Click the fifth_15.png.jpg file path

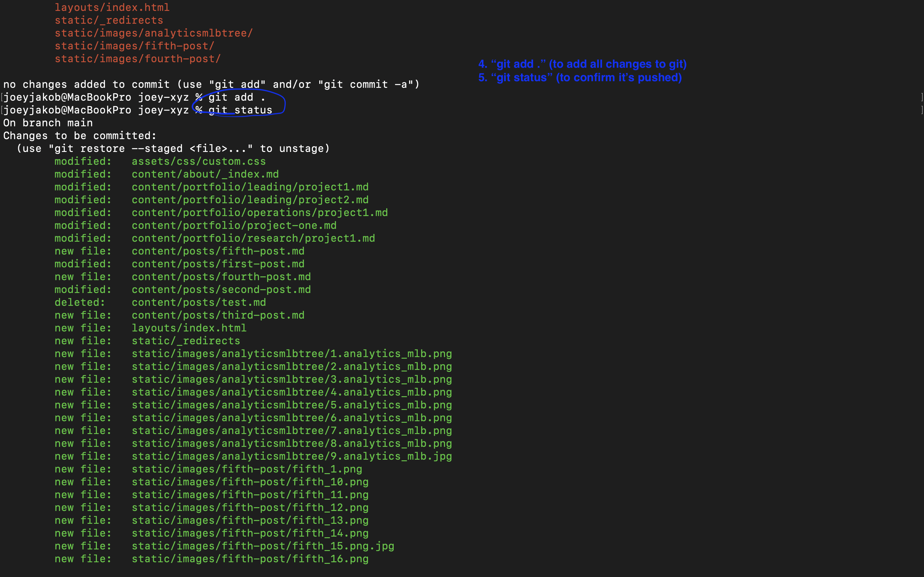(x=263, y=546)
